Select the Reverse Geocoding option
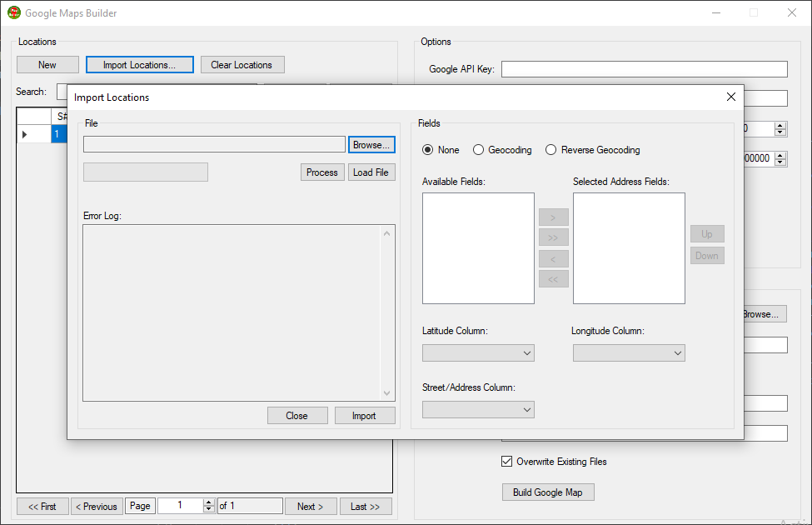The image size is (812, 525). pyautogui.click(x=550, y=150)
